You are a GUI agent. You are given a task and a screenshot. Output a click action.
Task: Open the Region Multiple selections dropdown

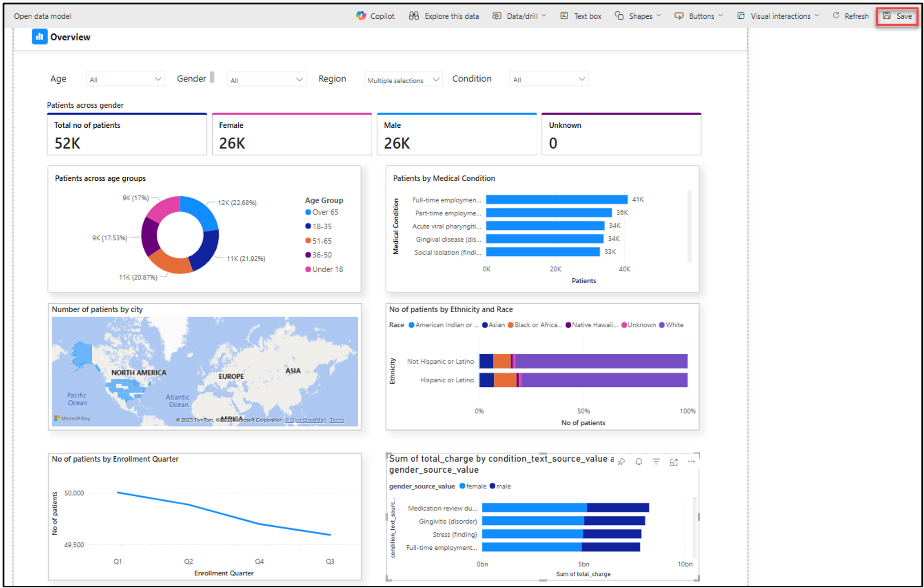pyautogui.click(x=403, y=79)
